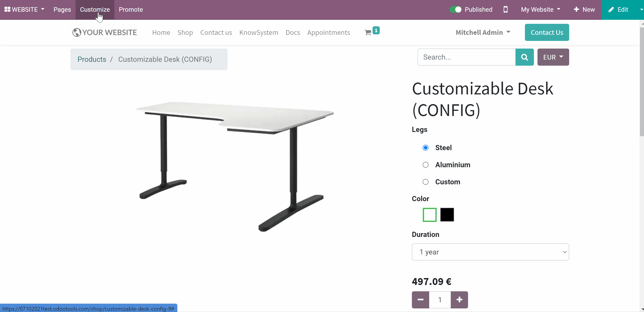The image size is (644, 312).
Task: Open the Promote menu
Action: point(131,9)
